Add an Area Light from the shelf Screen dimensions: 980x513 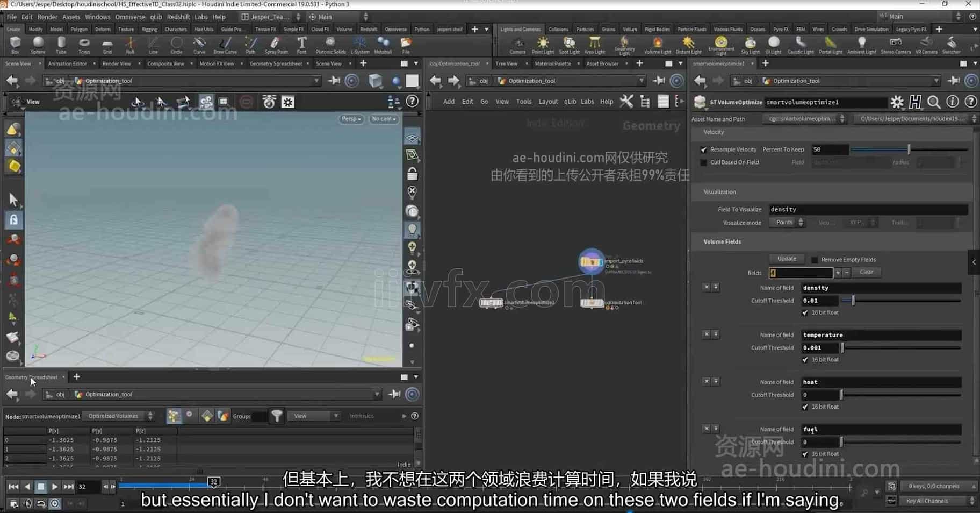pyautogui.click(x=594, y=46)
